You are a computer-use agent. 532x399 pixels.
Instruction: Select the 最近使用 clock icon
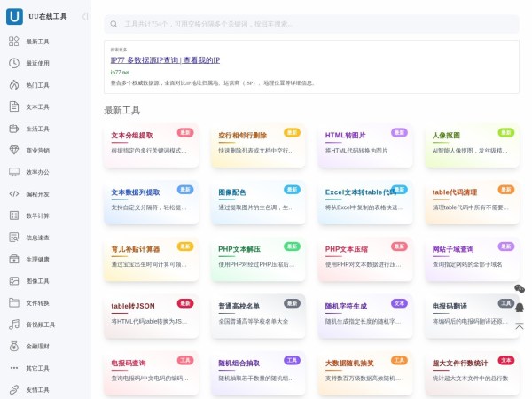(x=14, y=63)
